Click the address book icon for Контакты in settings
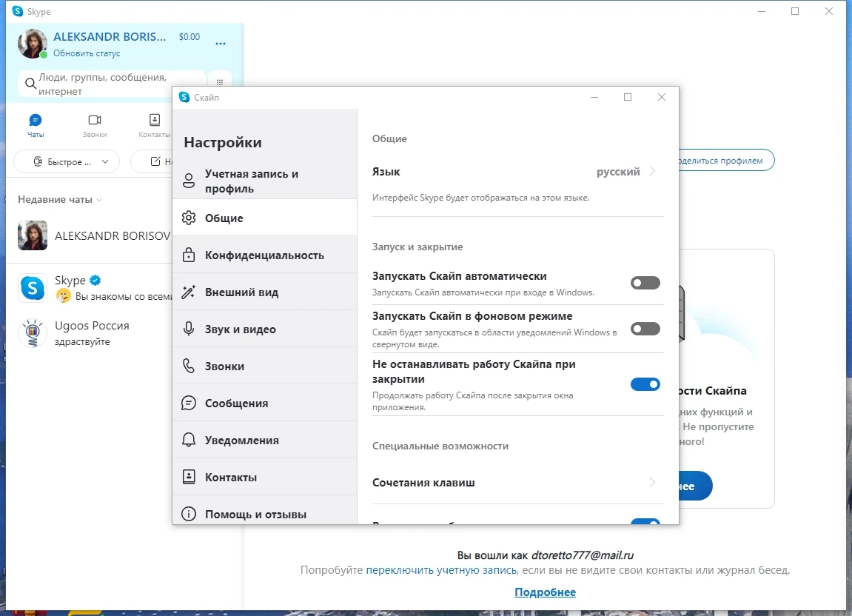This screenshot has width=852, height=616. 189,477
